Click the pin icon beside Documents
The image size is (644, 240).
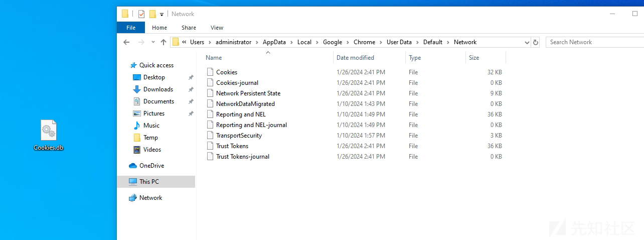(191, 101)
